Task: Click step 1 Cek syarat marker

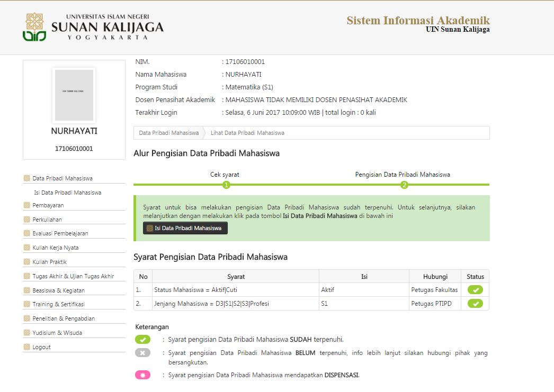Action: click(226, 185)
